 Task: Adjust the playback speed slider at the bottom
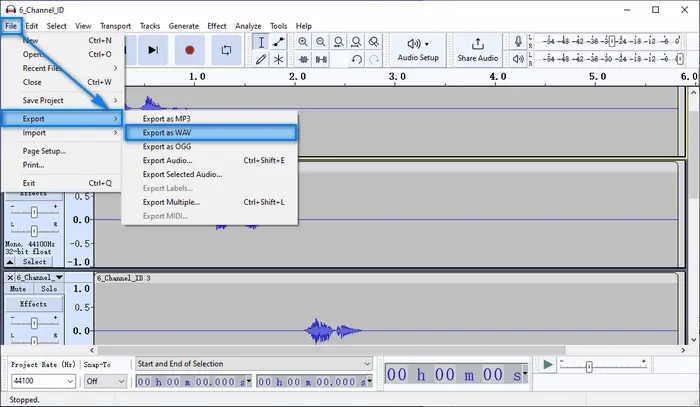(588, 367)
